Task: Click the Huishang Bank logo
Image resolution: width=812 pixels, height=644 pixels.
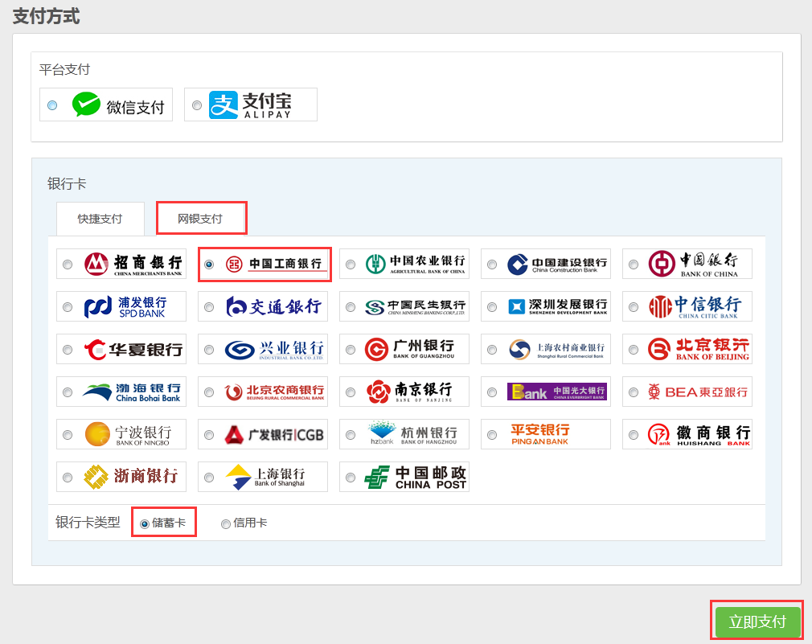Action: pos(699,435)
